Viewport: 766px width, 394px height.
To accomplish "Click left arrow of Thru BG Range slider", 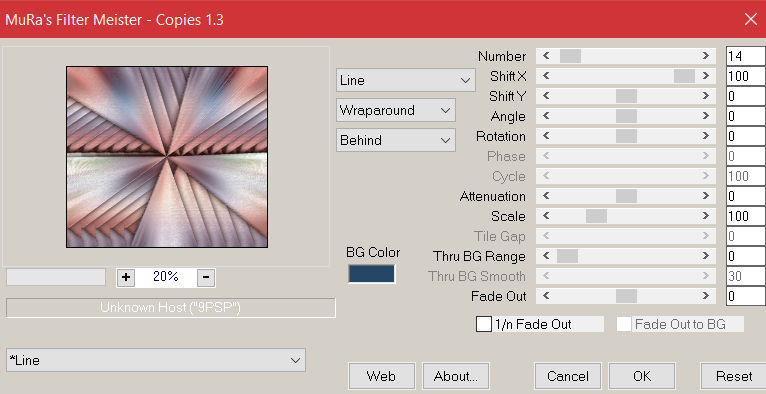I will [546, 256].
